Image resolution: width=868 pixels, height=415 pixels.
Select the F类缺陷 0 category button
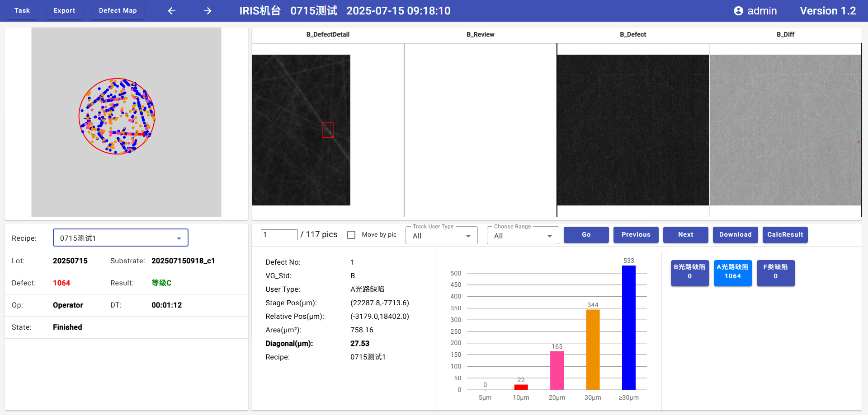point(776,273)
